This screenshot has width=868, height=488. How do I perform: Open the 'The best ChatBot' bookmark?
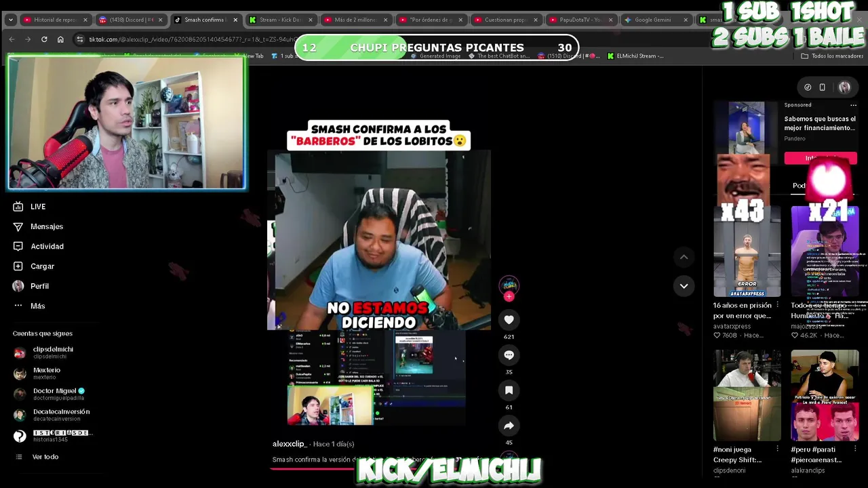click(x=499, y=56)
